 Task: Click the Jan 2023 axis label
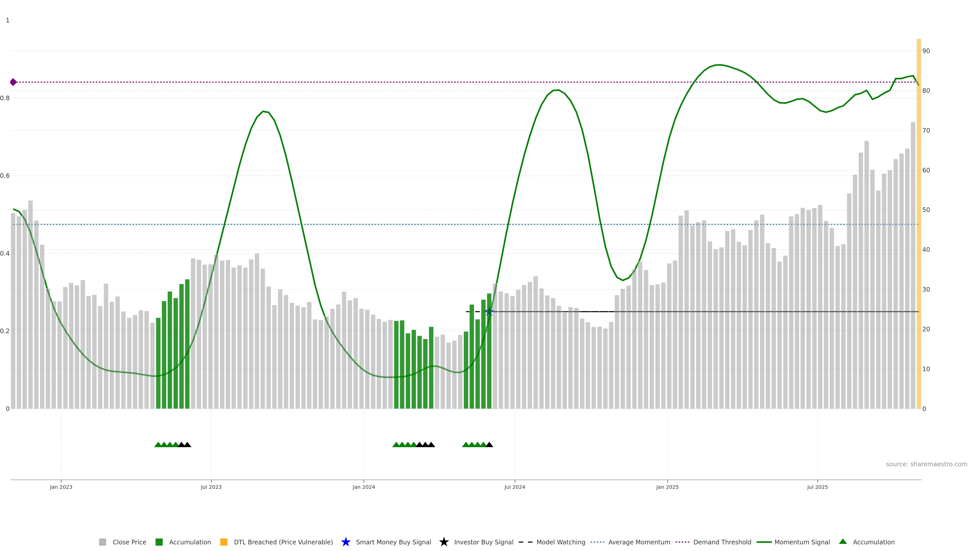pyautogui.click(x=61, y=487)
